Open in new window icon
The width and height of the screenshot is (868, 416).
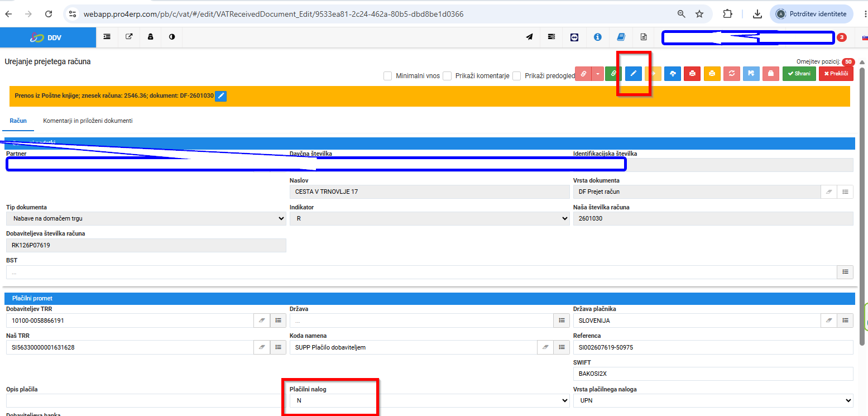pyautogui.click(x=129, y=37)
